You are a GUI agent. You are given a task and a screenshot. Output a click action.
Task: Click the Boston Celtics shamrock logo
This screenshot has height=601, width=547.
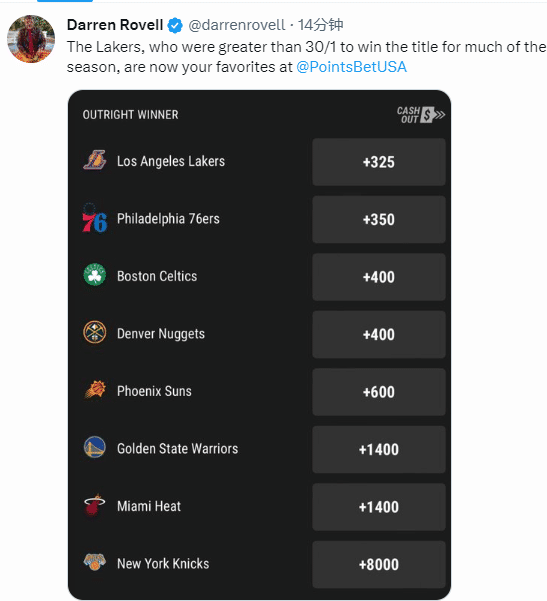95,274
